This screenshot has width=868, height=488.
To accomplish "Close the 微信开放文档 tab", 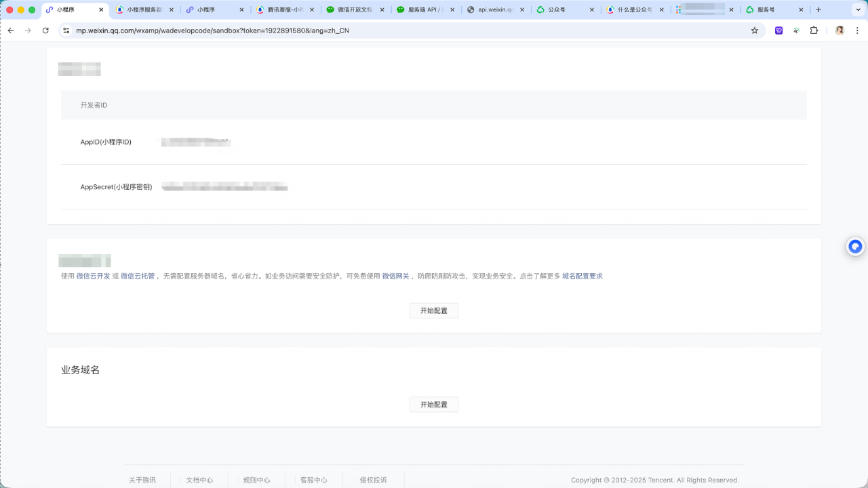I will point(382,10).
